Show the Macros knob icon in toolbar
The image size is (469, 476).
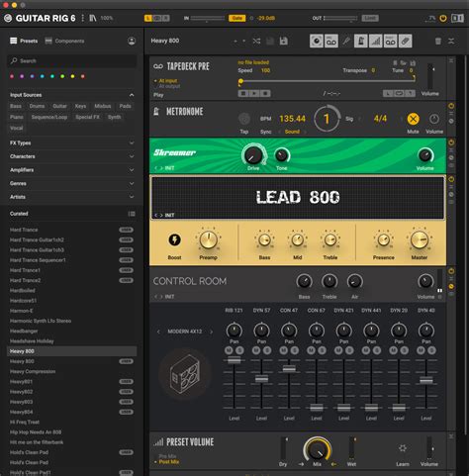(x=317, y=42)
